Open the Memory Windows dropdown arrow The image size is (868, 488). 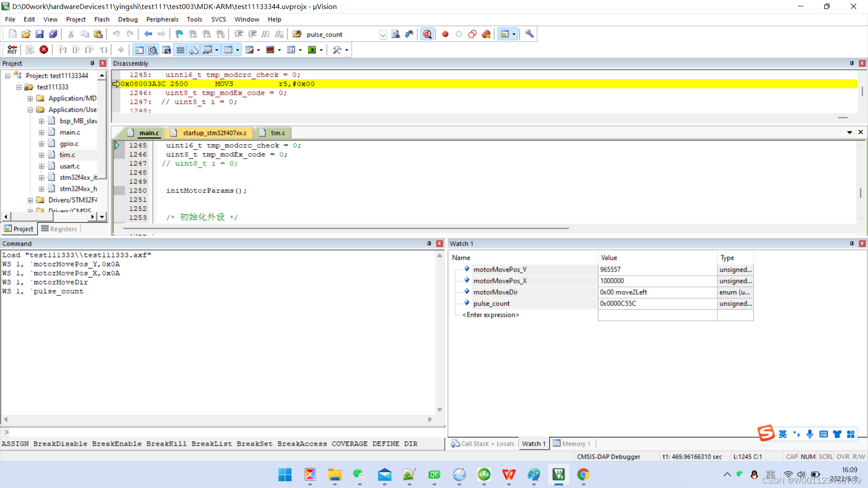(x=237, y=50)
